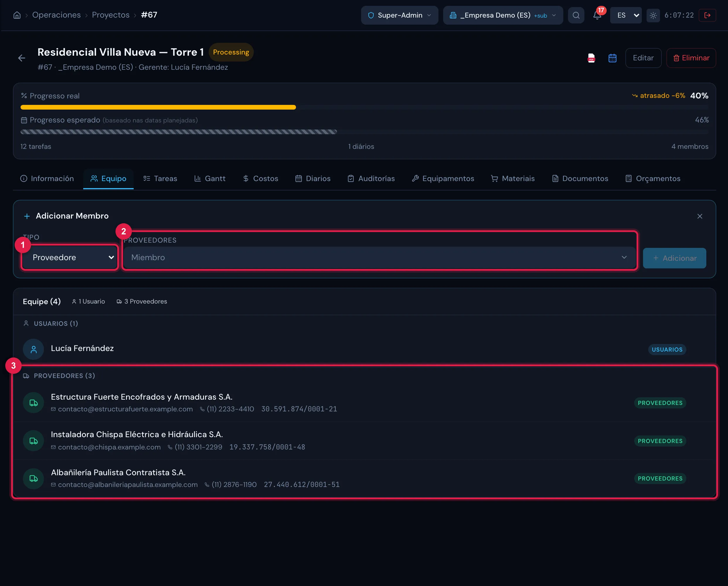Select the Equipo tab
This screenshot has height=586, width=728.
point(108,178)
